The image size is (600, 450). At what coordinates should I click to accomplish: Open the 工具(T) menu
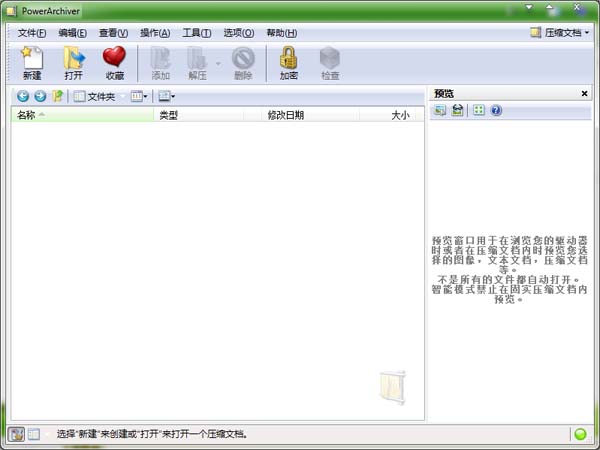click(197, 33)
